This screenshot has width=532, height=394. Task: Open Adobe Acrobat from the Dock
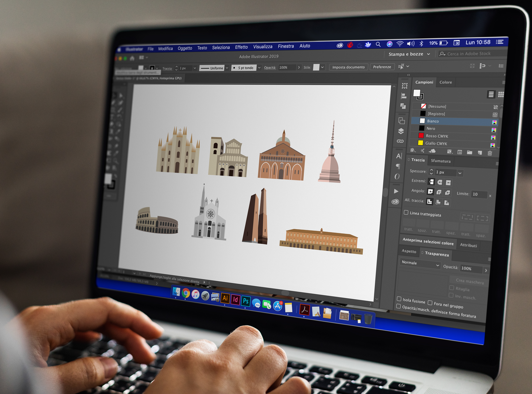click(x=304, y=310)
